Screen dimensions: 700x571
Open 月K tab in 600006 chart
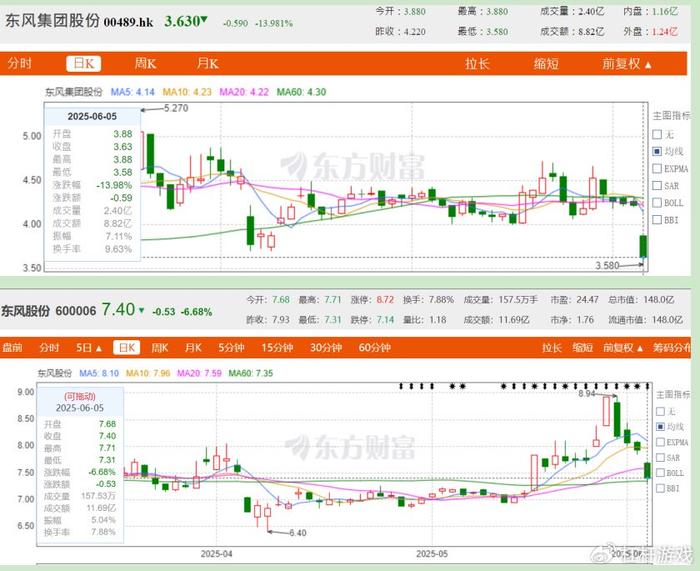(x=193, y=347)
